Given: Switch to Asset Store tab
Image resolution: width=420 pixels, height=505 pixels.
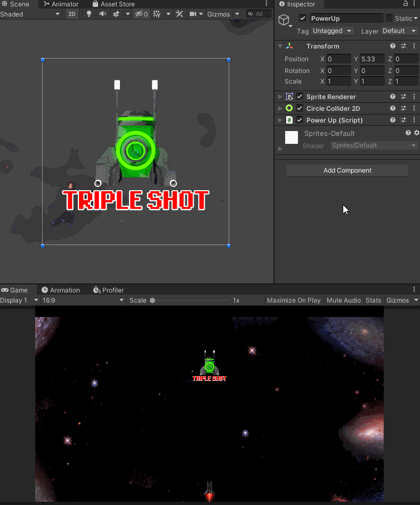Looking at the screenshot, I should [114, 4].
